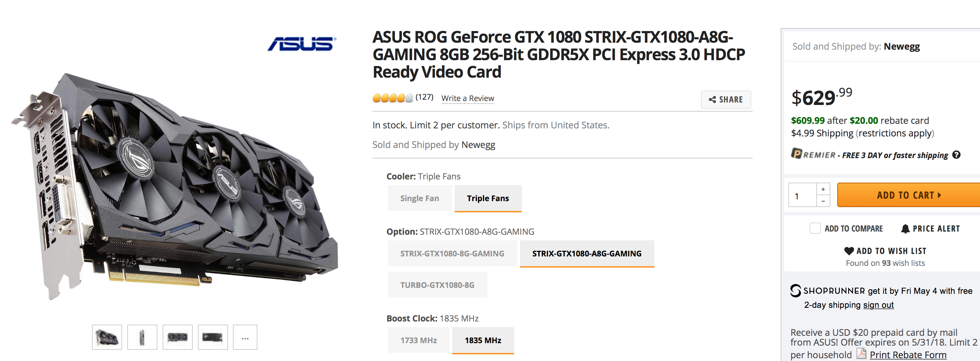Click the ASUS brand logo

(302, 44)
